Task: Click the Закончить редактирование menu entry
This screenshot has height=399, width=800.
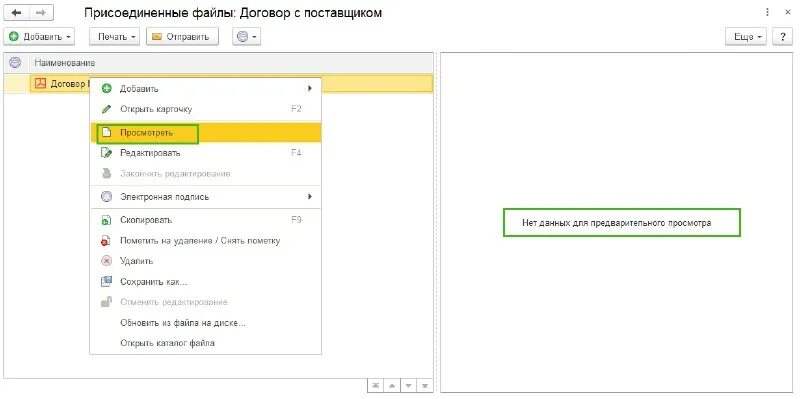Action: pos(206,173)
